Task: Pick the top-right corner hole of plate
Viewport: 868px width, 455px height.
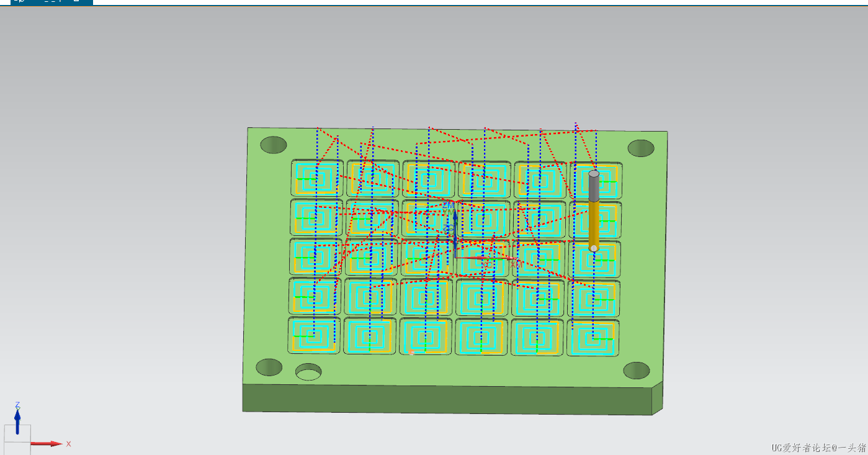Action: (x=641, y=148)
